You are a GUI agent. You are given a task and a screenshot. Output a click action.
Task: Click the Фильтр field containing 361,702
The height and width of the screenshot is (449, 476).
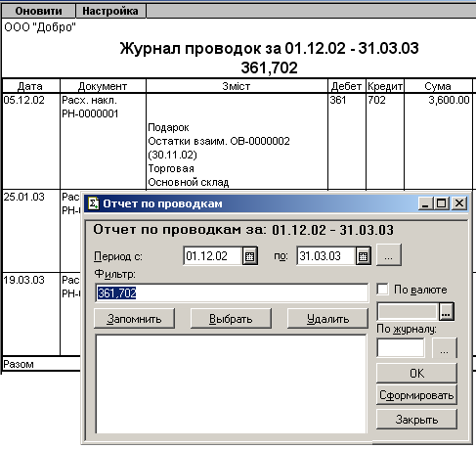[x=232, y=292]
